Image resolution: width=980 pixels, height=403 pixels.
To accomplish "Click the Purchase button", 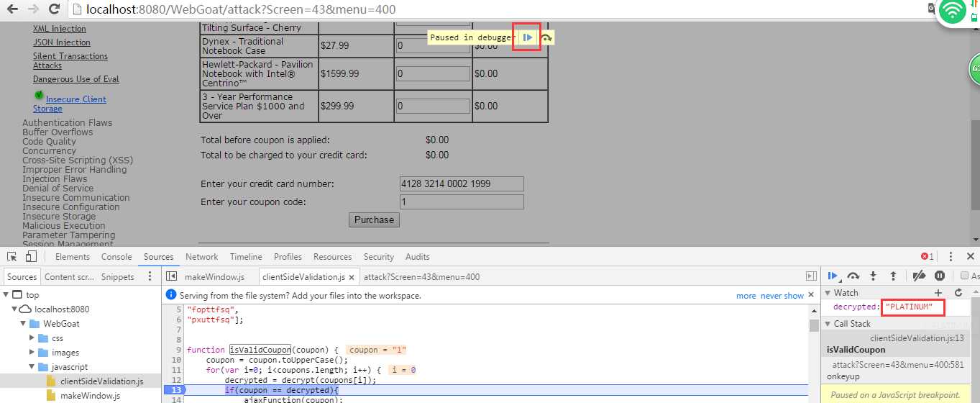I will (374, 220).
